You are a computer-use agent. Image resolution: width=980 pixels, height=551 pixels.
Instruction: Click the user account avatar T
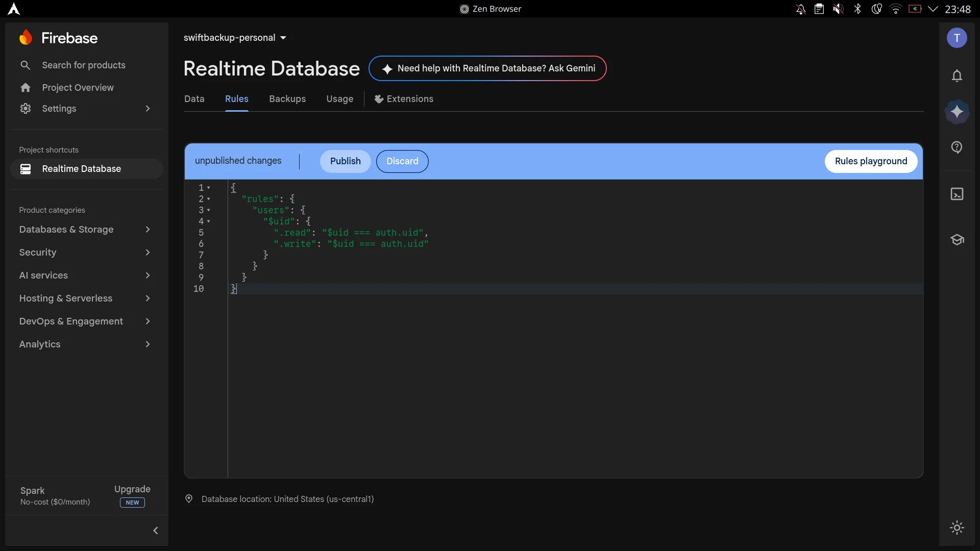(957, 38)
